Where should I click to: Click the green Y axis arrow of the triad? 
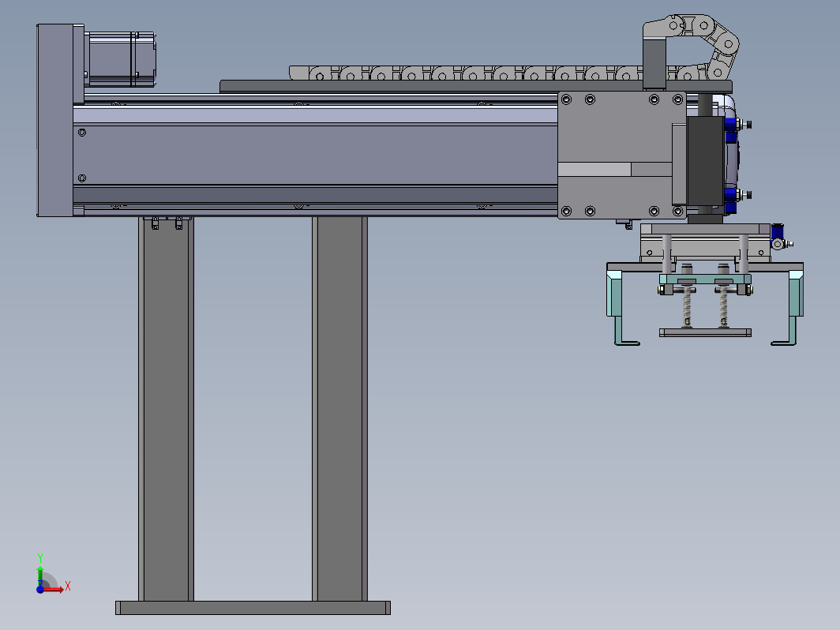pyautogui.click(x=40, y=576)
